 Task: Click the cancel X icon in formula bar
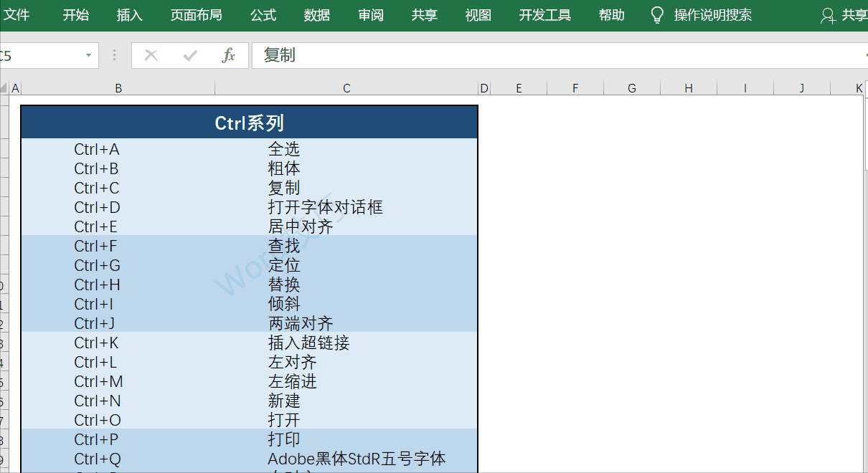[151, 55]
